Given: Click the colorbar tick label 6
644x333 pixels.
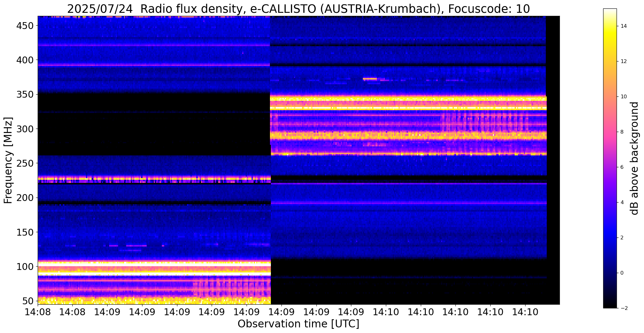Looking at the screenshot, I should (x=622, y=167).
